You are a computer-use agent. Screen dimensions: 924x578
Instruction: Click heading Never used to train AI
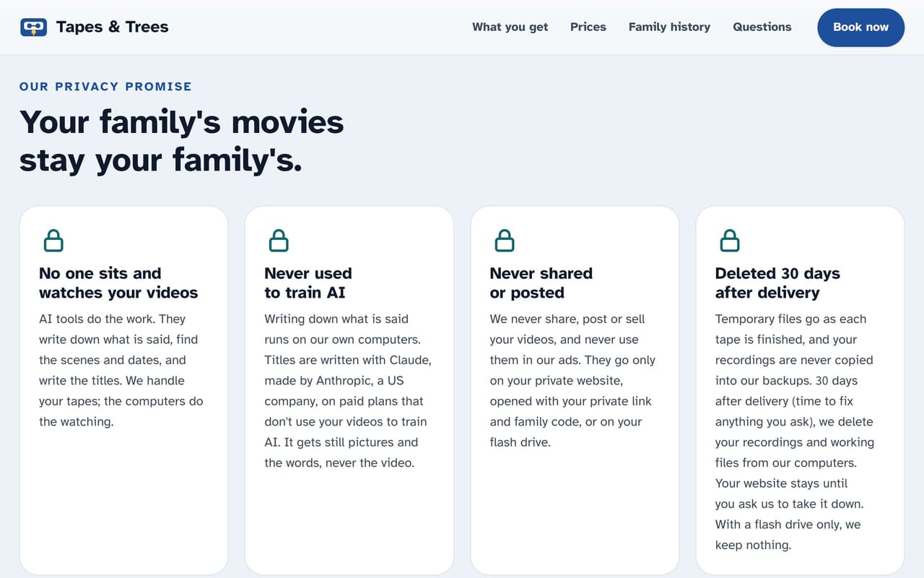(x=308, y=283)
